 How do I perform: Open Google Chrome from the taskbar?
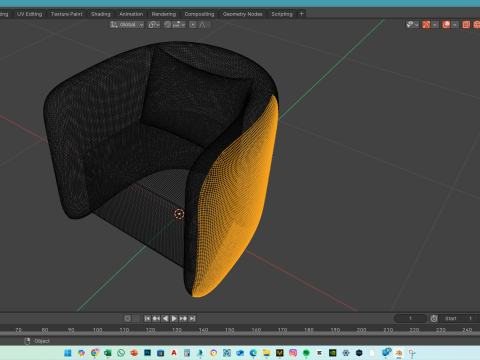click(94, 353)
